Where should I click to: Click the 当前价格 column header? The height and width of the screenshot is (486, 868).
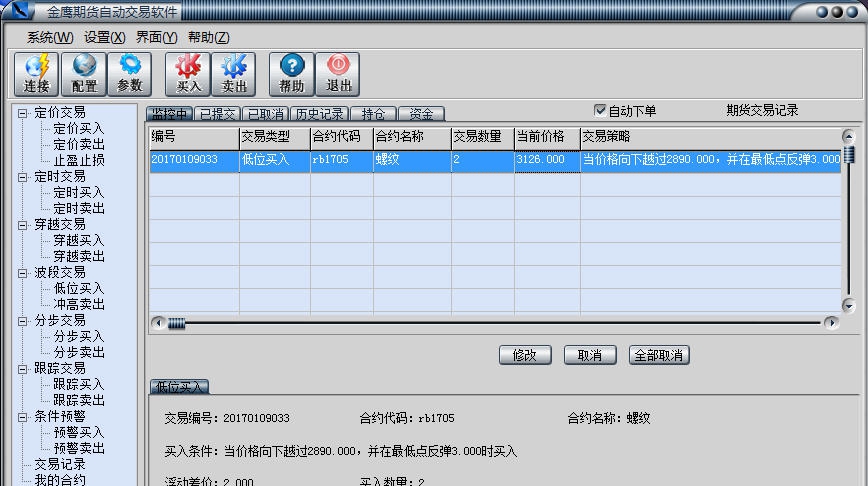(x=547, y=138)
